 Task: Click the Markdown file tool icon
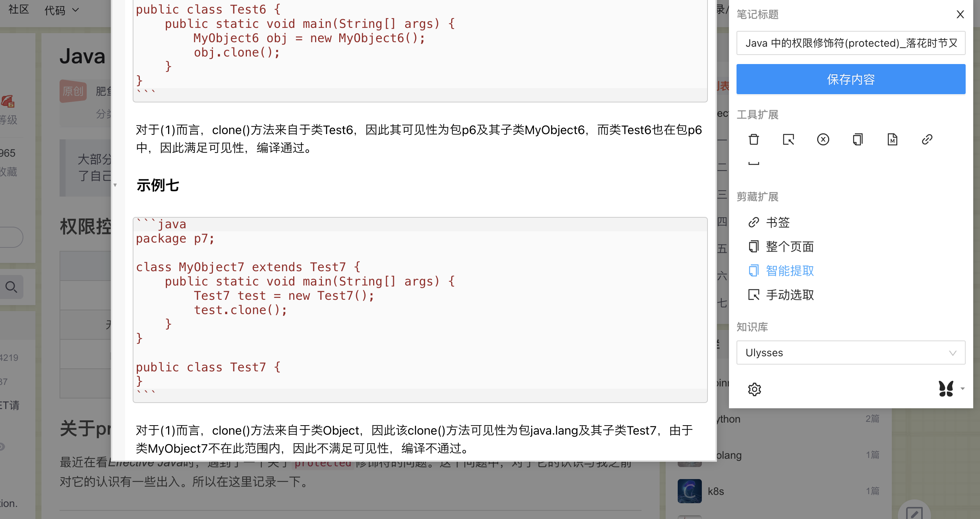pyautogui.click(x=892, y=139)
